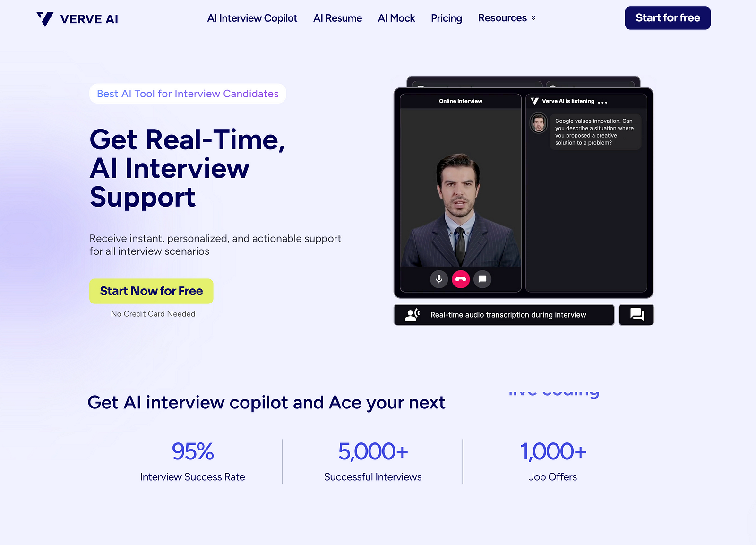Navigate to the Pricing page
This screenshot has height=545, width=756.
(446, 18)
